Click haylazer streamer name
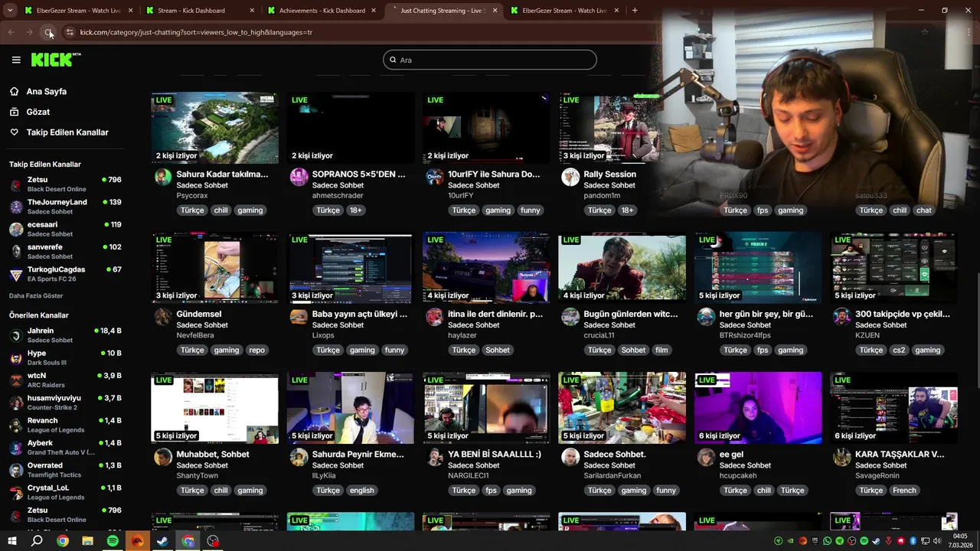 tap(462, 335)
